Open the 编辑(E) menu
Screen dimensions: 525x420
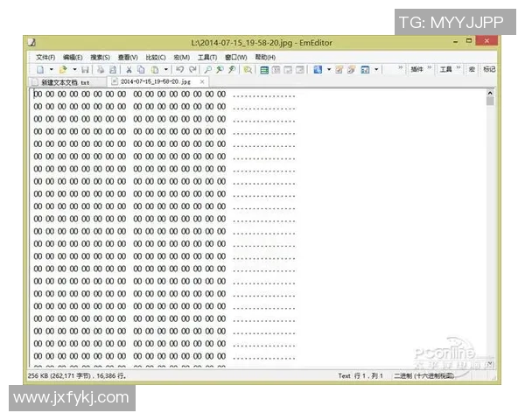click(73, 57)
